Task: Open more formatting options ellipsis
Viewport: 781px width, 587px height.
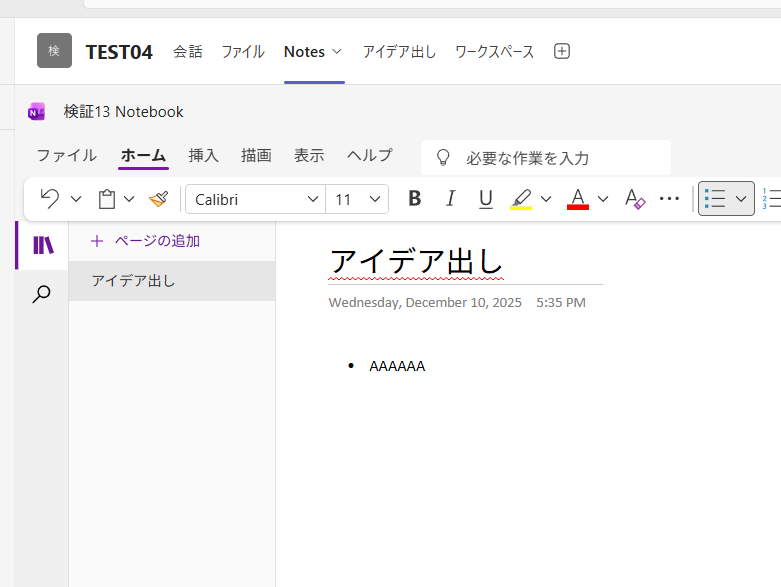Action: point(670,199)
